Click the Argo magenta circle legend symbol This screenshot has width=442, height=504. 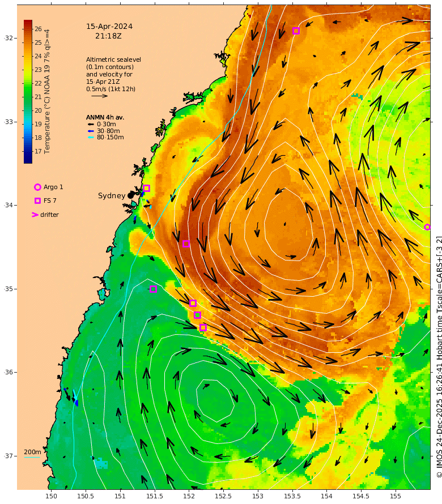click(x=37, y=187)
